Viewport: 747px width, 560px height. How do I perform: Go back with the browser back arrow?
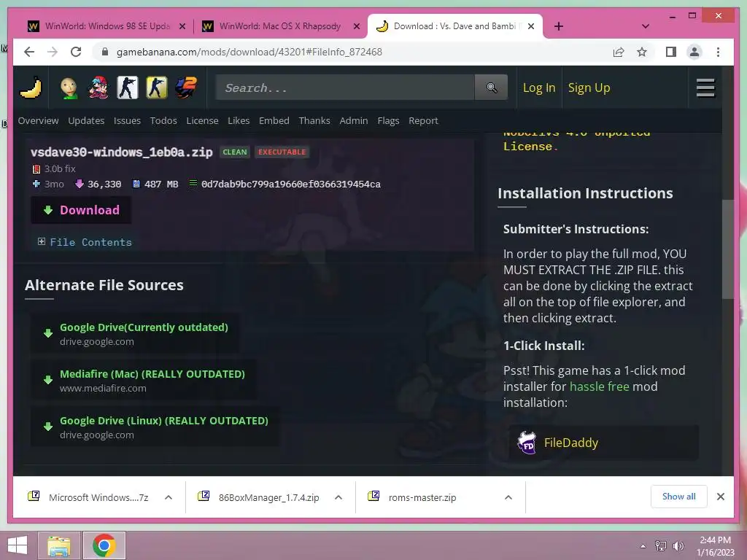coord(29,52)
